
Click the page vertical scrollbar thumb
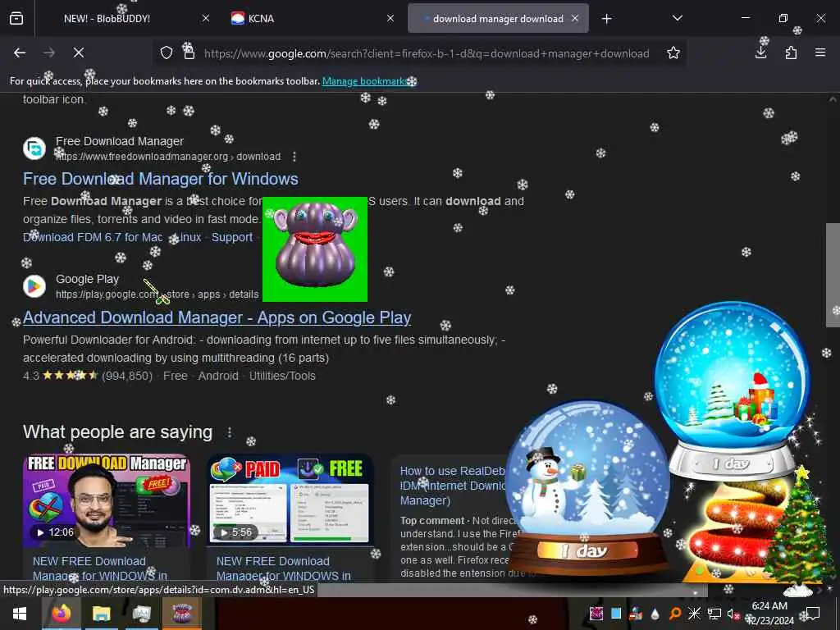[833, 275]
